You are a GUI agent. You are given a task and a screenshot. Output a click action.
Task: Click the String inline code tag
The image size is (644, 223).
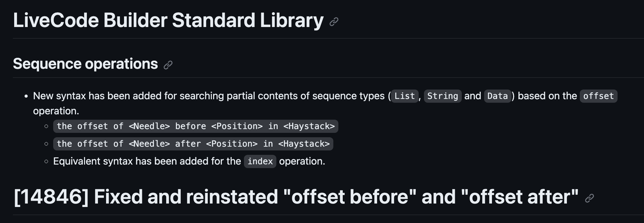(443, 96)
